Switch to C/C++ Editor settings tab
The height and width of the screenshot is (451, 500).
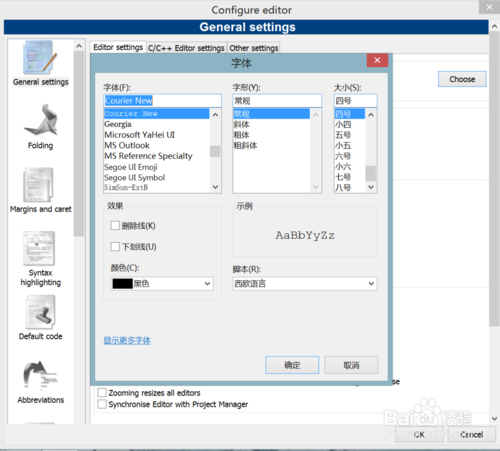[x=186, y=48]
